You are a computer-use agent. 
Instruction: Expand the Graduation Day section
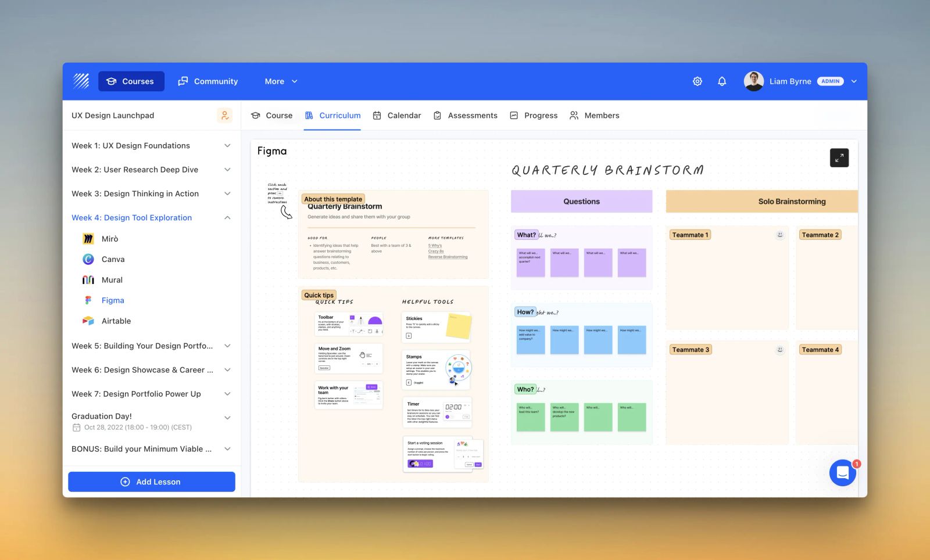point(227,418)
